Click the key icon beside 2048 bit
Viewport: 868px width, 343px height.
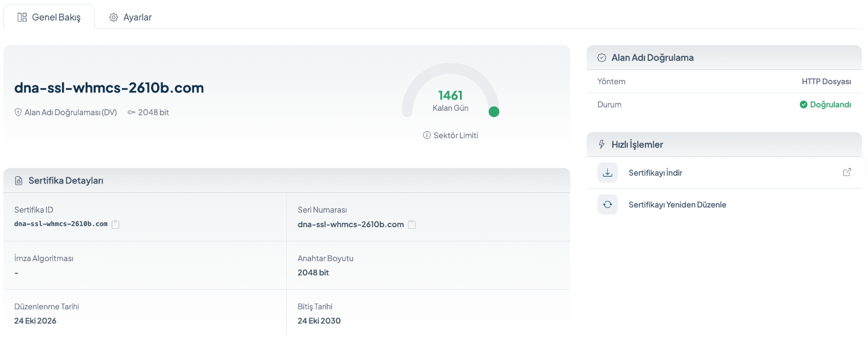(132, 112)
